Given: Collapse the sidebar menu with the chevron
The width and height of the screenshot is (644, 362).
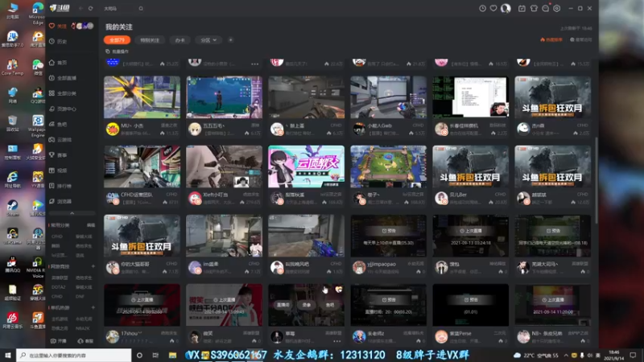Looking at the screenshot, I should (72, 213).
